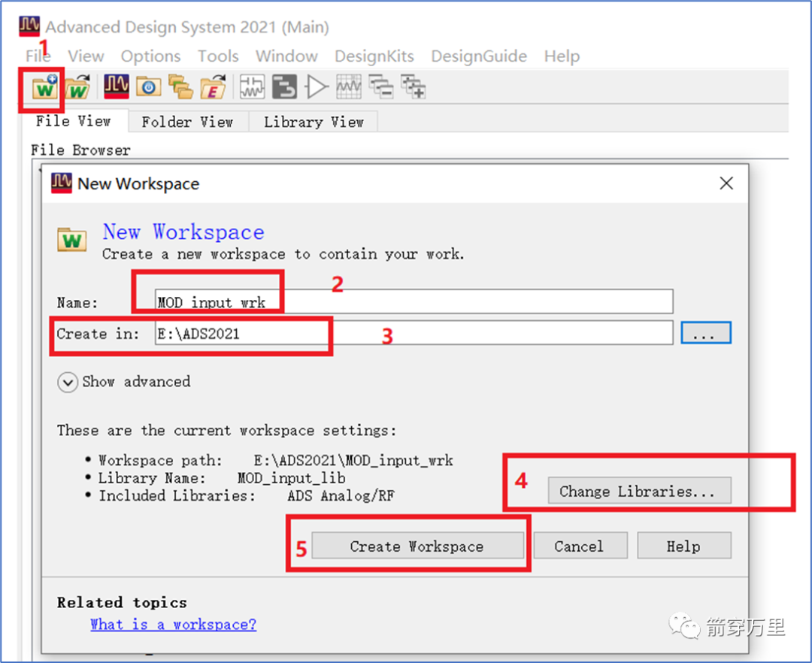
Task: Click the dialog Help button
Action: tap(684, 546)
